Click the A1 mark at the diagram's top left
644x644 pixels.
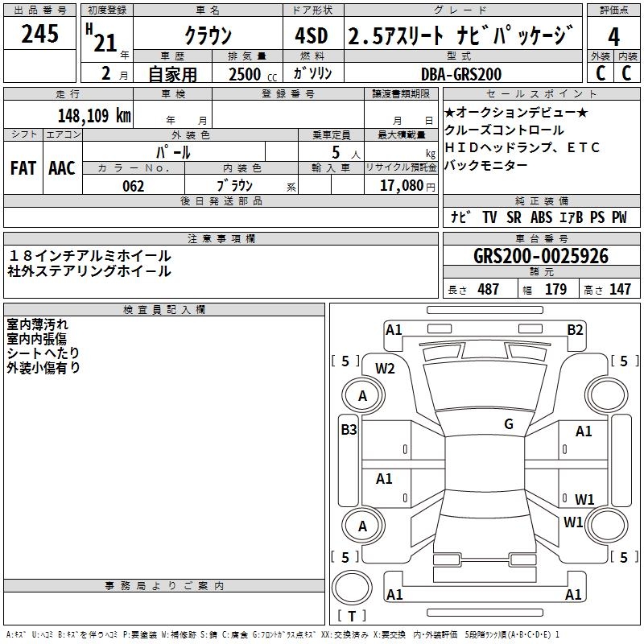click(x=394, y=329)
